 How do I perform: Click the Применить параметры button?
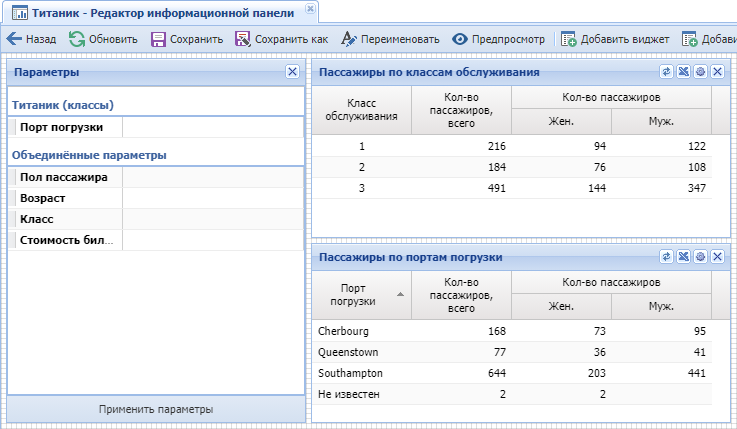coord(156,409)
